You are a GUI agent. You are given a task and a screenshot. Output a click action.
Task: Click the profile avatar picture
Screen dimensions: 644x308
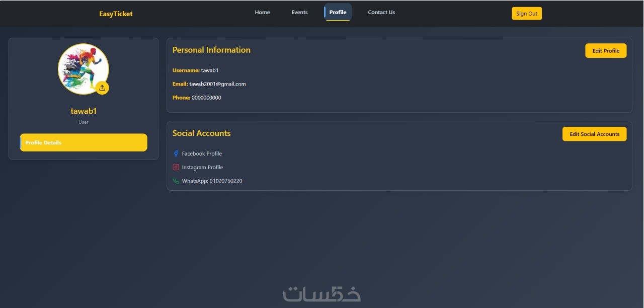[x=84, y=69]
